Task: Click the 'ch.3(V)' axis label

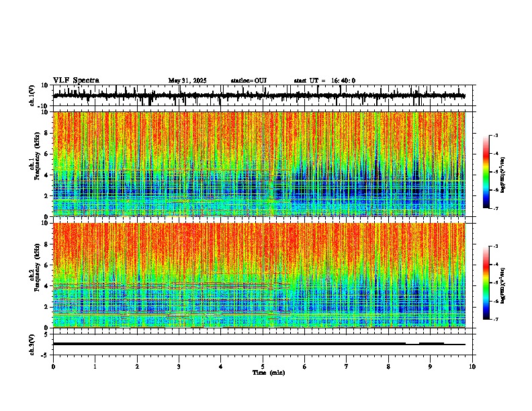Action: tap(32, 345)
